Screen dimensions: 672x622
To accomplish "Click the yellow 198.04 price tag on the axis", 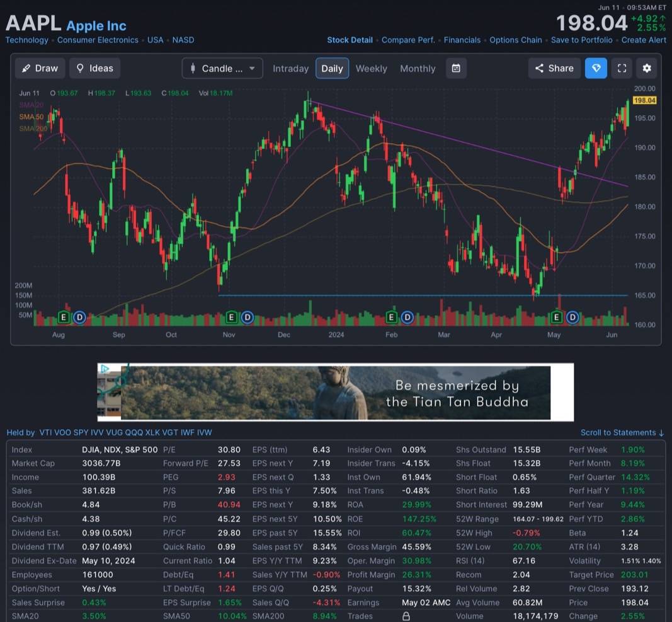I will point(644,100).
